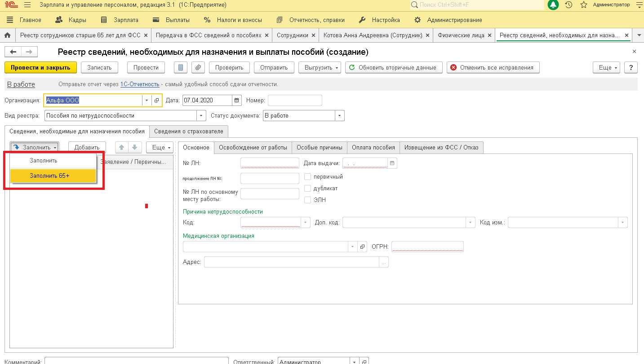Image resolution: width=644 pixels, height=364 pixels.
Task: Expand the Вид реестра dropdown
Action: [201, 116]
